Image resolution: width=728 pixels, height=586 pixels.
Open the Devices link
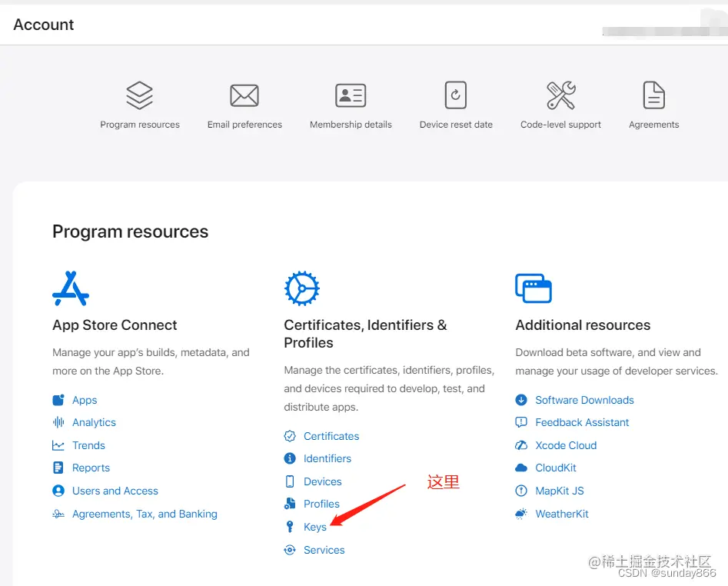tap(323, 481)
